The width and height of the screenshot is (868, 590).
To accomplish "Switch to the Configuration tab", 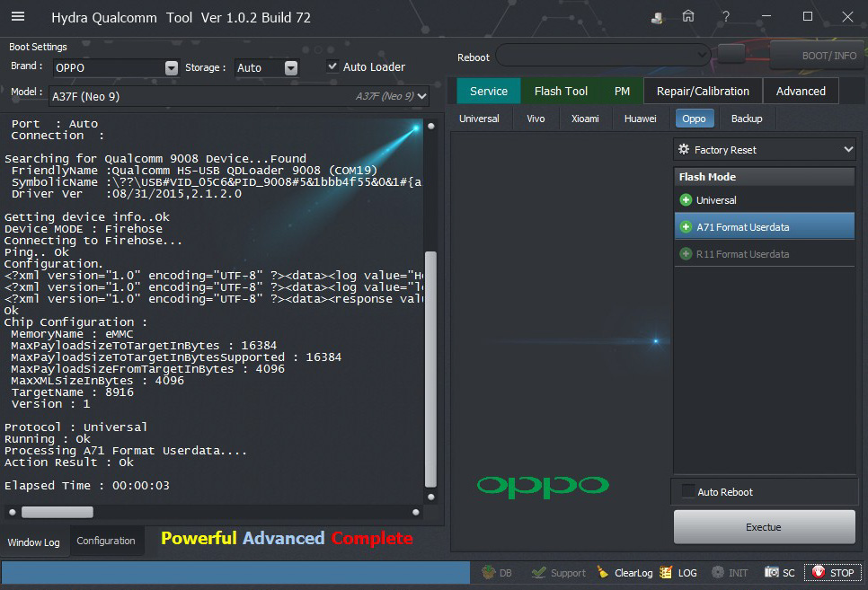I will tap(106, 541).
